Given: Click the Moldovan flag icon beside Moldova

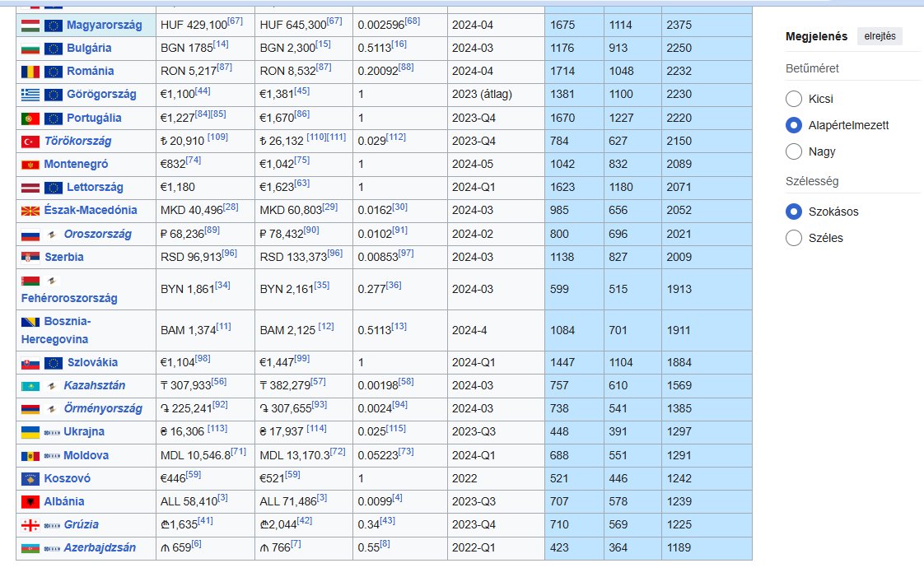Looking at the screenshot, I should click(30, 456).
